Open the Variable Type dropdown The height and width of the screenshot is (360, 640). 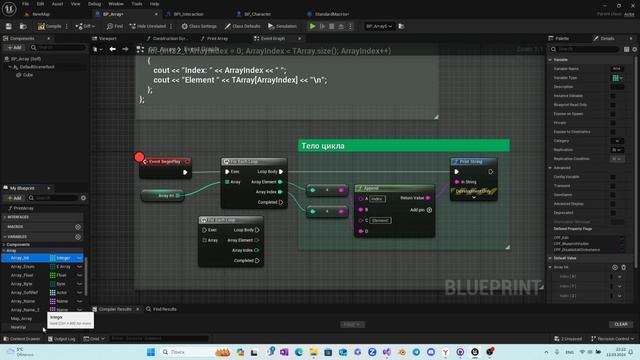point(617,78)
